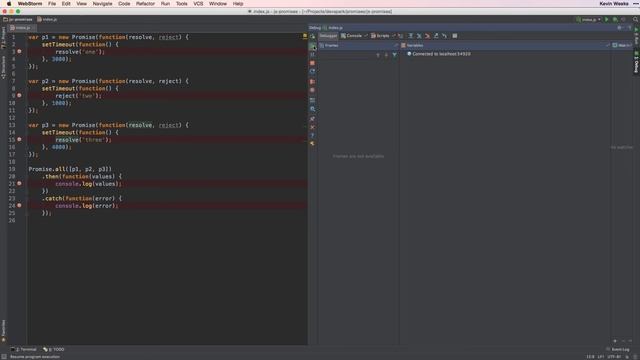The image size is (640, 360).
Task: Open Structure tool window side tab
Action: click(x=4, y=67)
